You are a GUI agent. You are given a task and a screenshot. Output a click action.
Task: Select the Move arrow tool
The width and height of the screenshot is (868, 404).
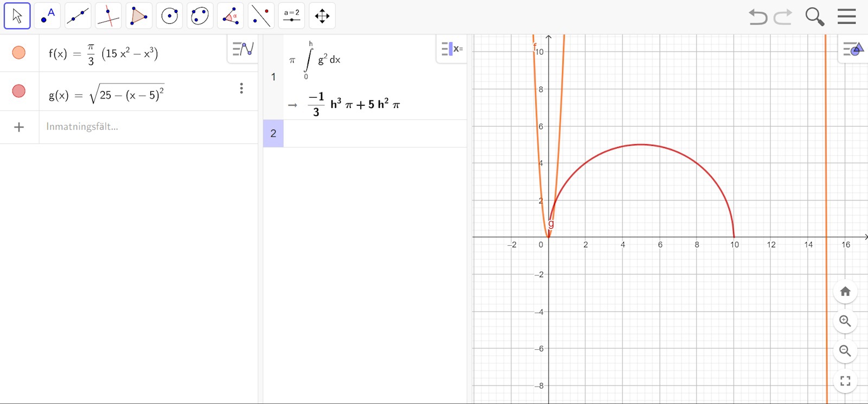pyautogui.click(x=17, y=16)
